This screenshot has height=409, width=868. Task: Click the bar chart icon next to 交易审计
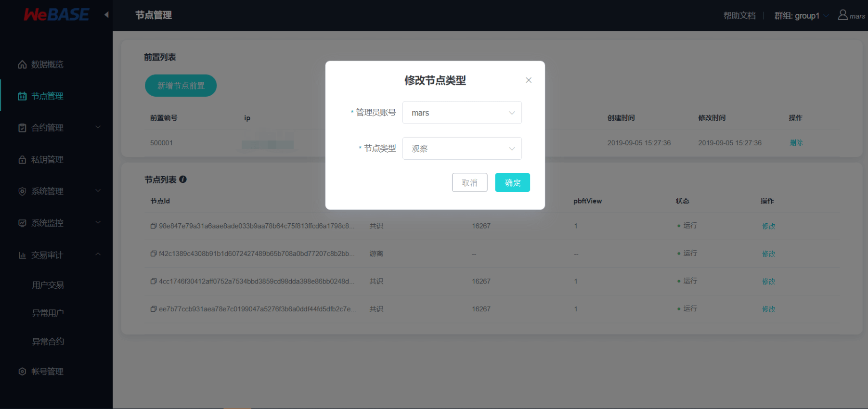pos(22,255)
